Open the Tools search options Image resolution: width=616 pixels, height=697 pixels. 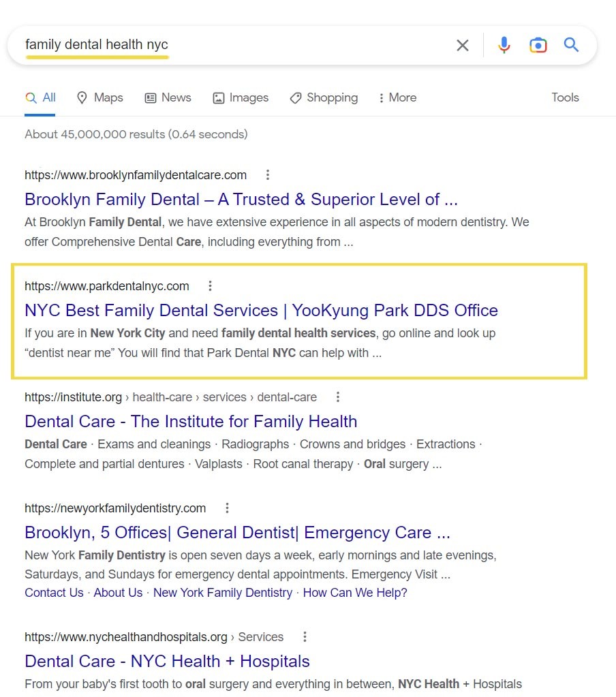(565, 97)
